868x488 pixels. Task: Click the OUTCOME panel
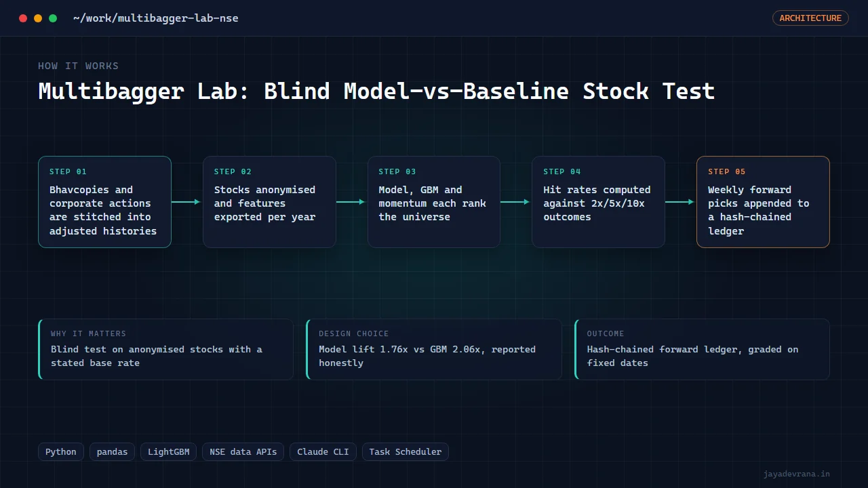(x=702, y=349)
